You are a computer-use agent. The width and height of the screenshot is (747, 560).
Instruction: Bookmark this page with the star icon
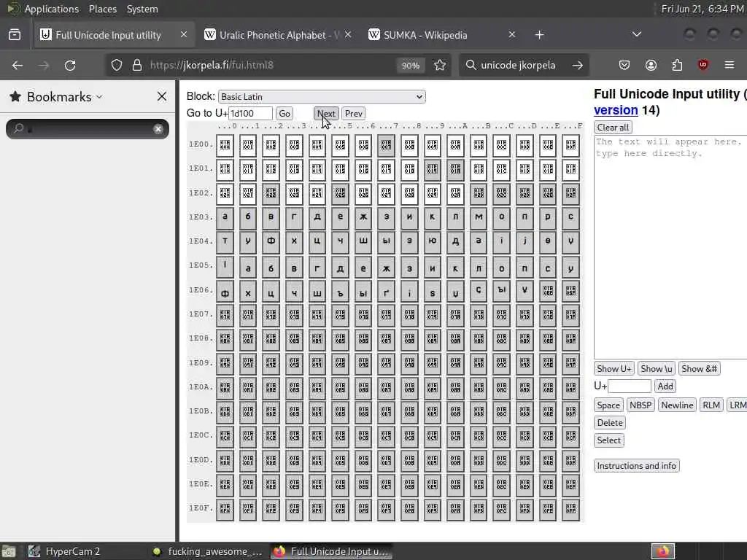pos(440,65)
